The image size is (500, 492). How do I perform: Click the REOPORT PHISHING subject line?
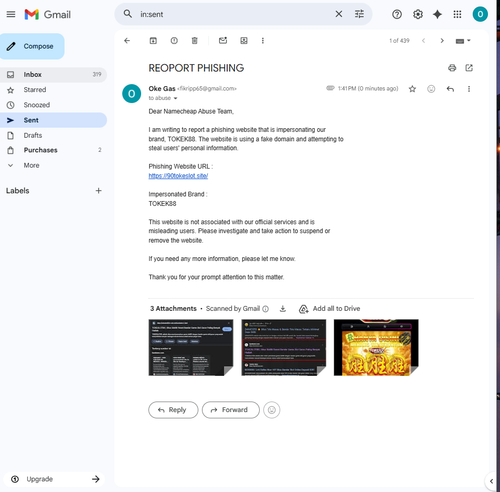click(x=196, y=68)
